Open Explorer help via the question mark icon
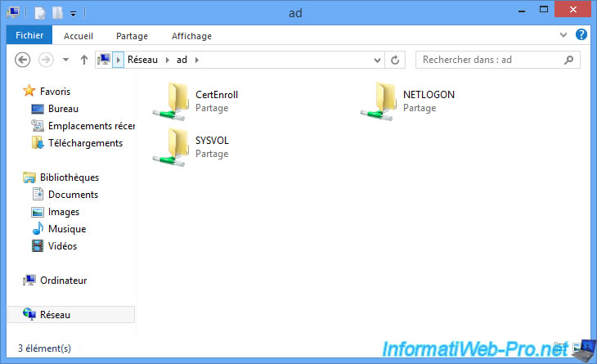Viewport: 597px width, 364px height. (x=581, y=35)
